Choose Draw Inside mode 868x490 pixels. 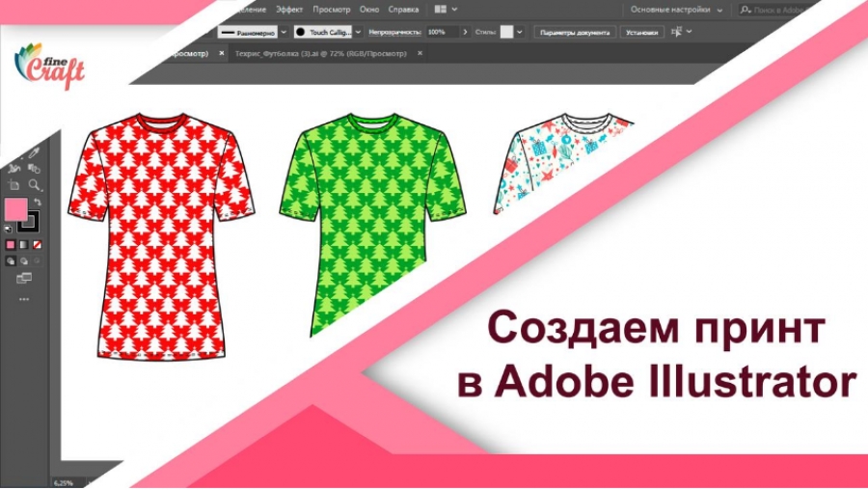pyautogui.click(x=37, y=260)
